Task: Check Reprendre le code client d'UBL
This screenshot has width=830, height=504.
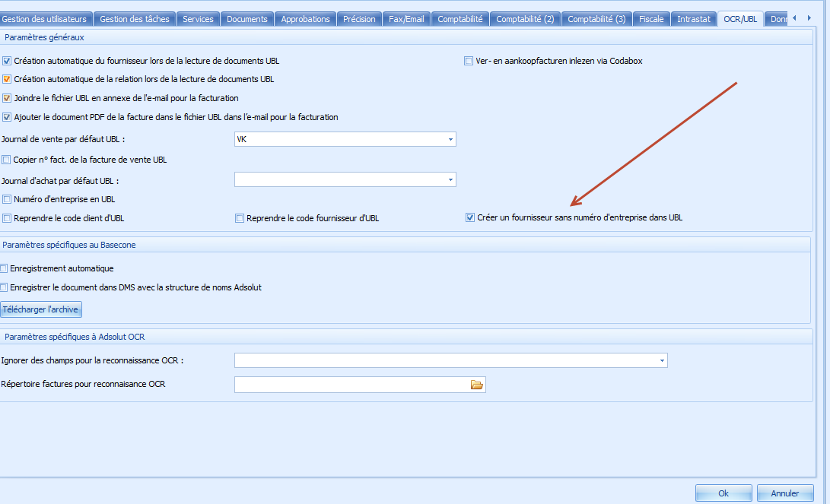Action: 7,218
